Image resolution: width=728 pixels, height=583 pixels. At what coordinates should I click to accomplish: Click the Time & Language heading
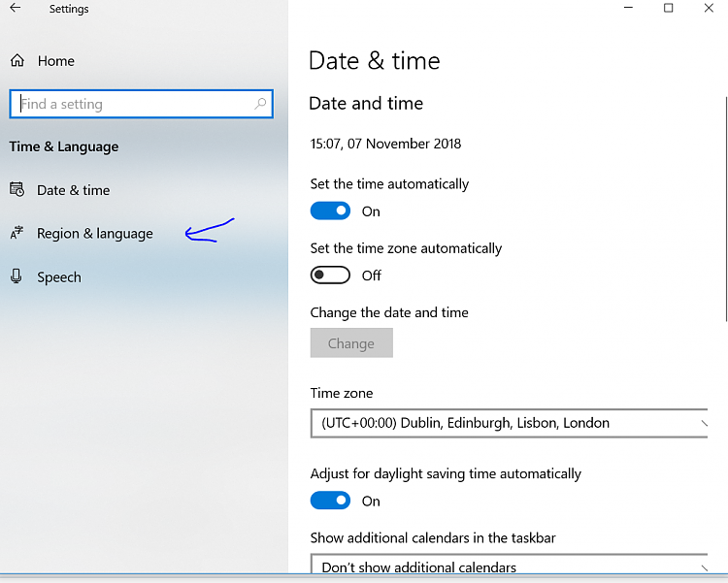point(64,146)
